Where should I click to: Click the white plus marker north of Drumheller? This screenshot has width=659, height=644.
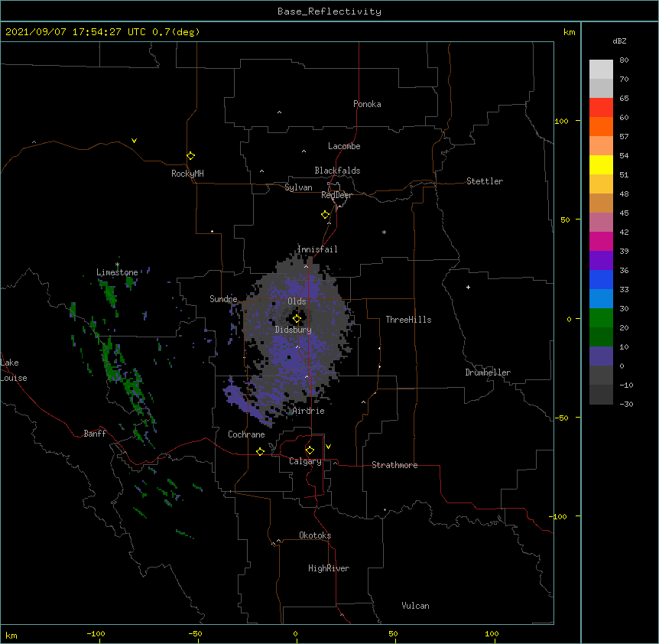tap(468, 287)
